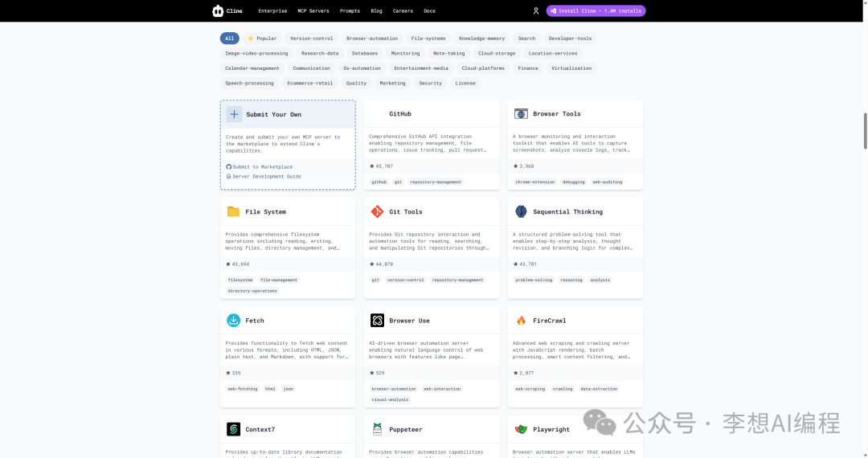This screenshot has height=458, width=868.
Task: Click the star rating icon on GitHub card
Action: [371, 166]
